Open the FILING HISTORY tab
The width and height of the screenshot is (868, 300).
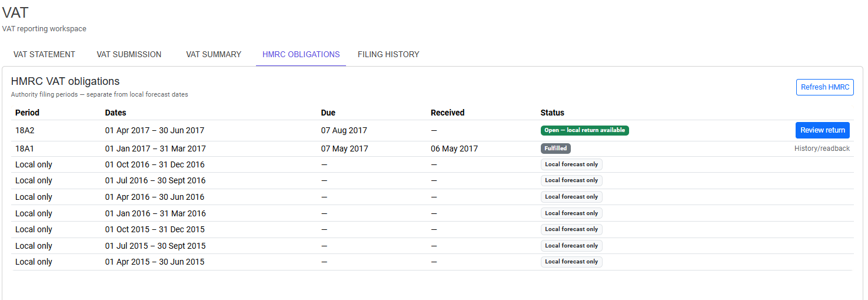[x=388, y=54]
